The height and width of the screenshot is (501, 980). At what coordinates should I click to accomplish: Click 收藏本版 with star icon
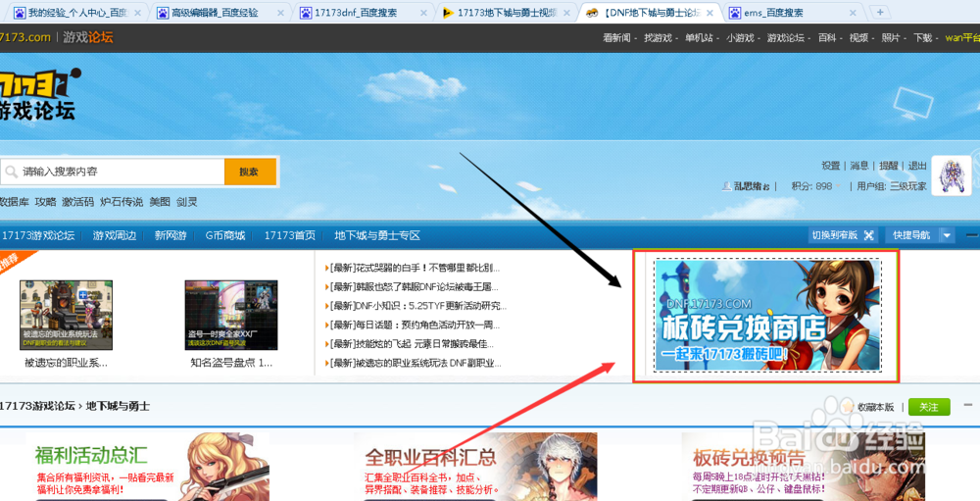868,407
